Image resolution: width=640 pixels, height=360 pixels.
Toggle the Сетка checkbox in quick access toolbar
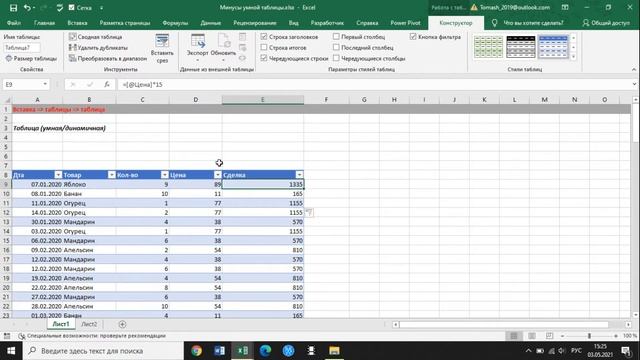pyautogui.click(x=71, y=7)
